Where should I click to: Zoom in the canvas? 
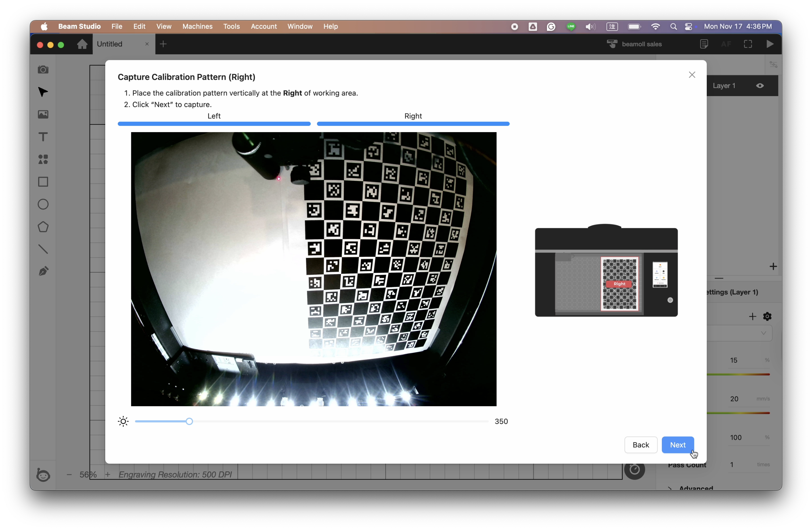click(107, 474)
